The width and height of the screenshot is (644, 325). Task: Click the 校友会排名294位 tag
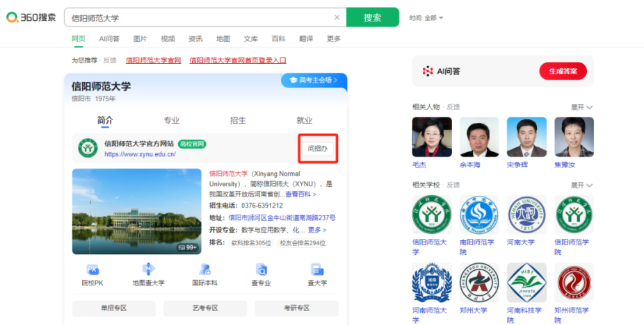click(303, 243)
